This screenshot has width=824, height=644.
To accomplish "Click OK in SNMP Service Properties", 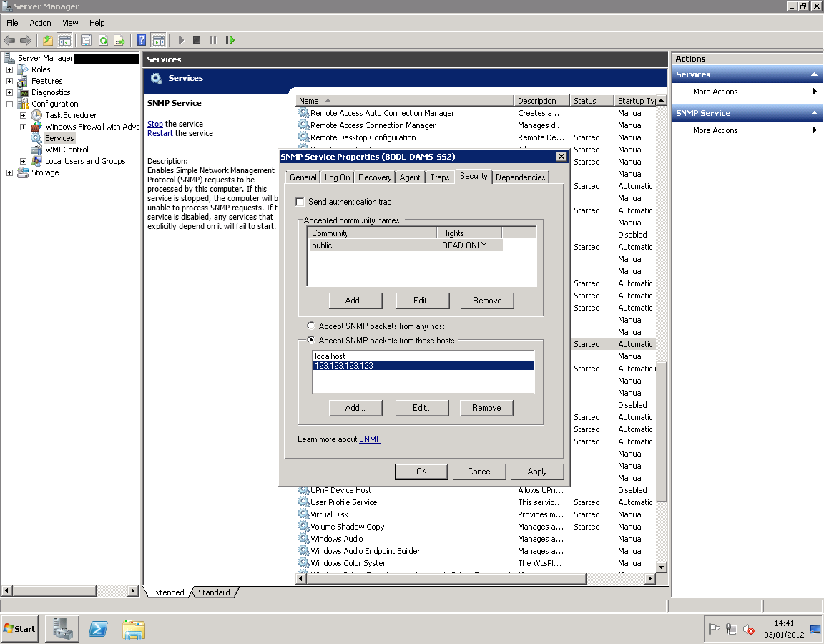I will (x=421, y=472).
